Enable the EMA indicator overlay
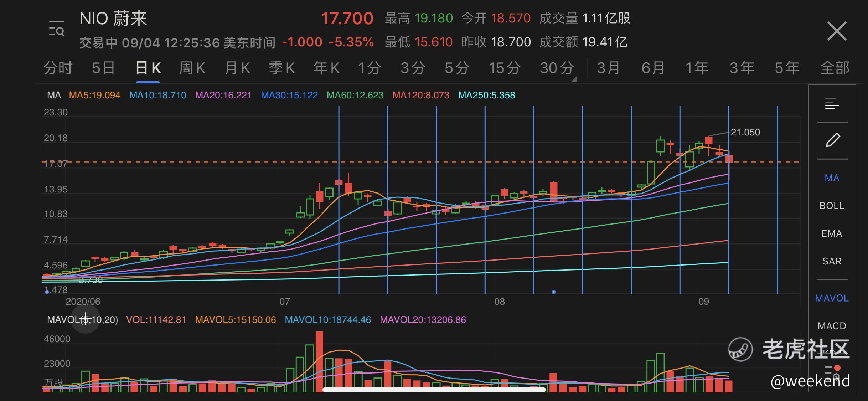The width and height of the screenshot is (868, 401). 832,233
